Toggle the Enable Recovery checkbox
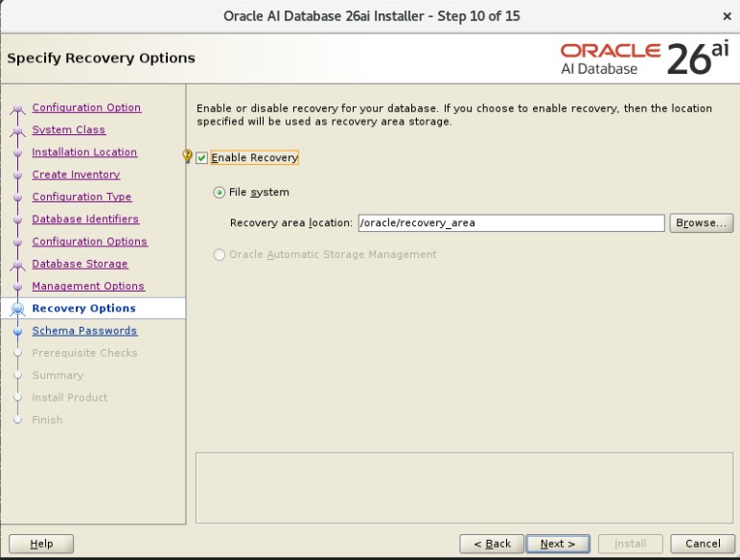740x560 pixels. (x=202, y=157)
